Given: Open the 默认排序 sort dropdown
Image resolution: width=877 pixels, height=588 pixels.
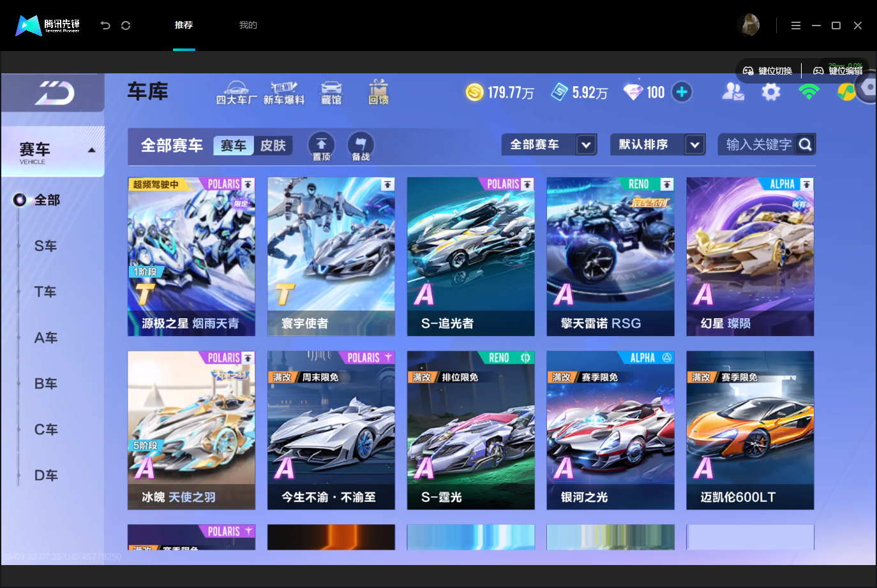Looking at the screenshot, I should [x=658, y=145].
